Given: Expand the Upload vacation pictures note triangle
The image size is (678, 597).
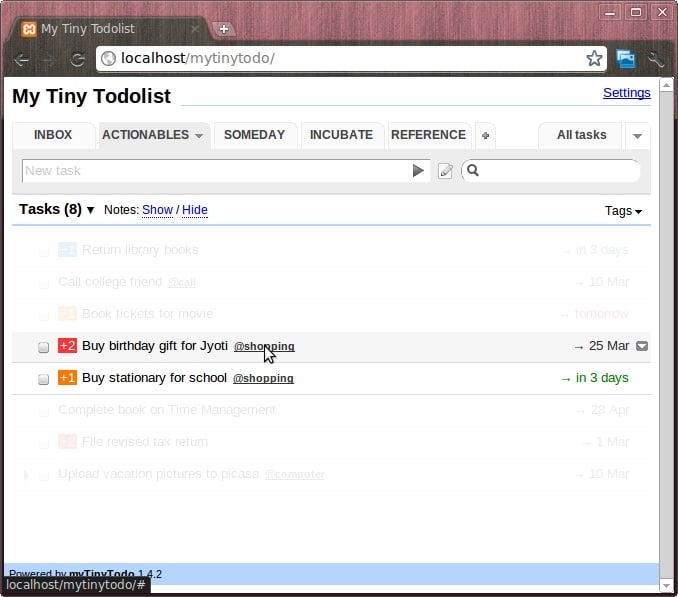Looking at the screenshot, I should [x=26, y=475].
